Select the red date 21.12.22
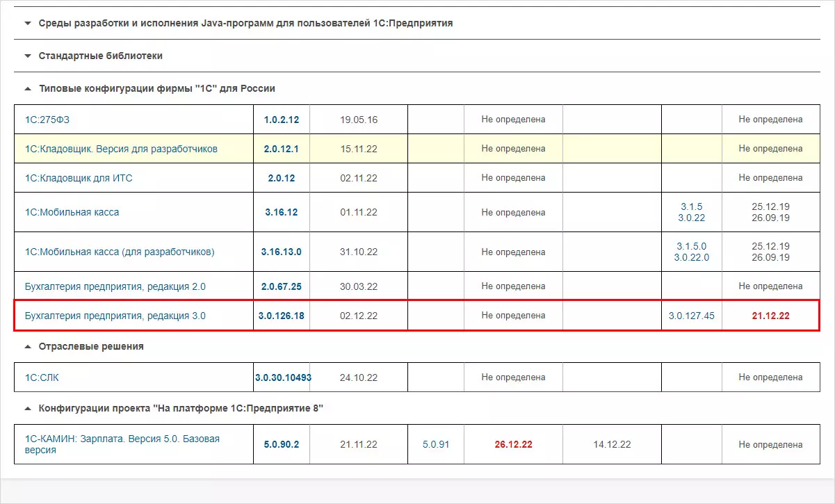 click(771, 316)
